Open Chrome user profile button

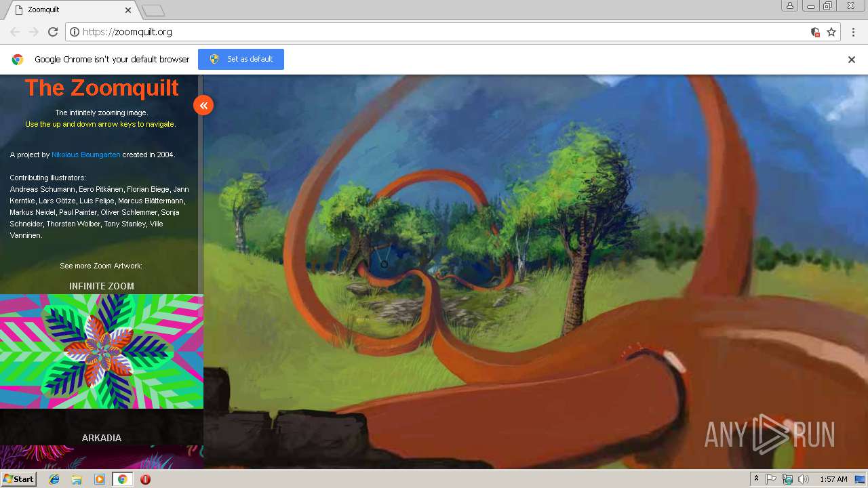coord(790,6)
